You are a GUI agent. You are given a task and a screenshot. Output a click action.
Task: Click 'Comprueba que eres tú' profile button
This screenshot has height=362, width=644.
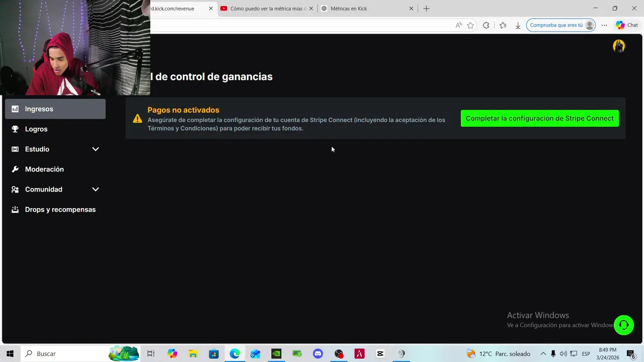point(561,25)
